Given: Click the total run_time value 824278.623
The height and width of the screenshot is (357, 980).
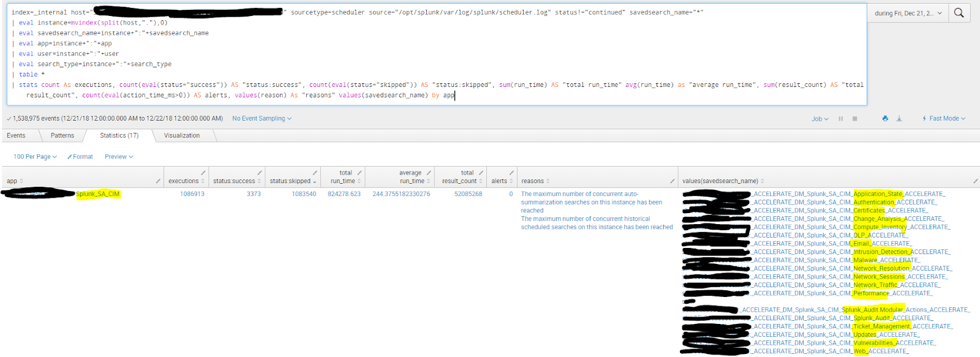Looking at the screenshot, I should [344, 194].
